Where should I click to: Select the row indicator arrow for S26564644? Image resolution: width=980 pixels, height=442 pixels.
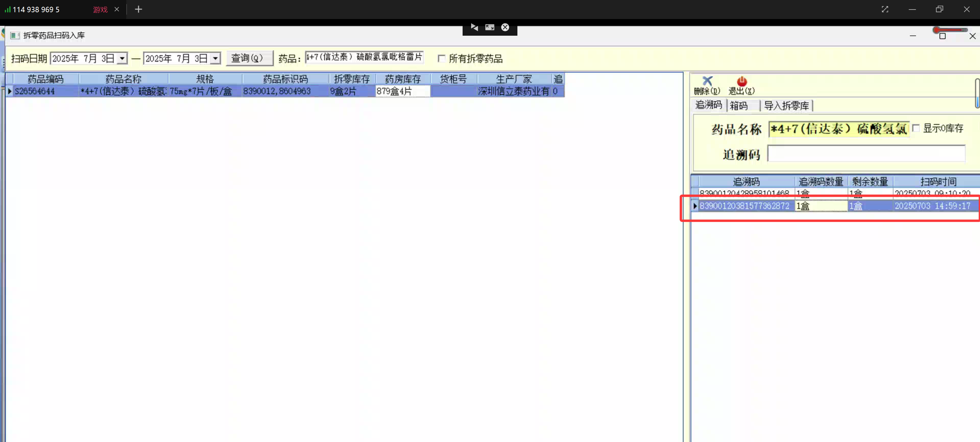[x=10, y=91]
